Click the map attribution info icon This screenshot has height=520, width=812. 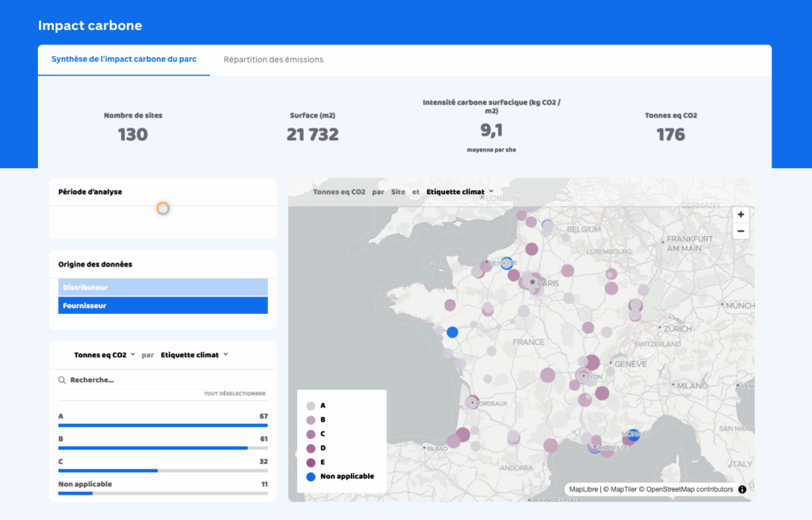742,489
